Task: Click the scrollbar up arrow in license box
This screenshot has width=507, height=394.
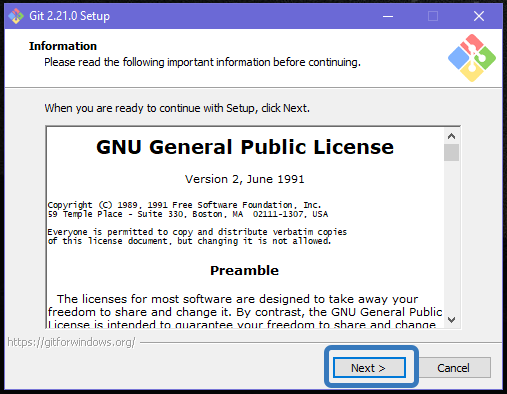Action: pyautogui.click(x=451, y=136)
